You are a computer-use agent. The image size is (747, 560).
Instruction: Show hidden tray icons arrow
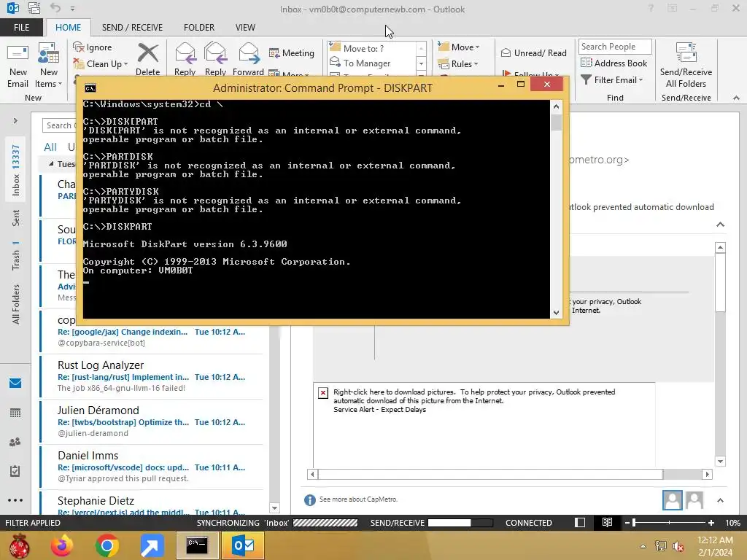click(643, 546)
